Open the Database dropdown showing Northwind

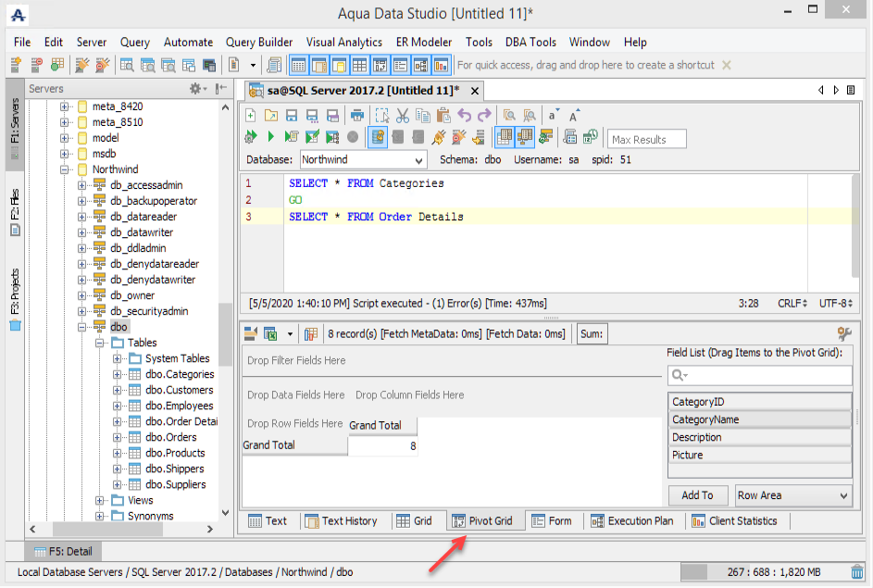tap(362, 160)
